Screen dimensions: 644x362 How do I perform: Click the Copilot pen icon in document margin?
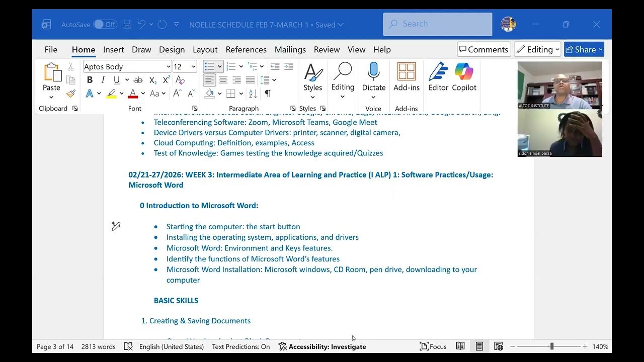[x=116, y=226]
